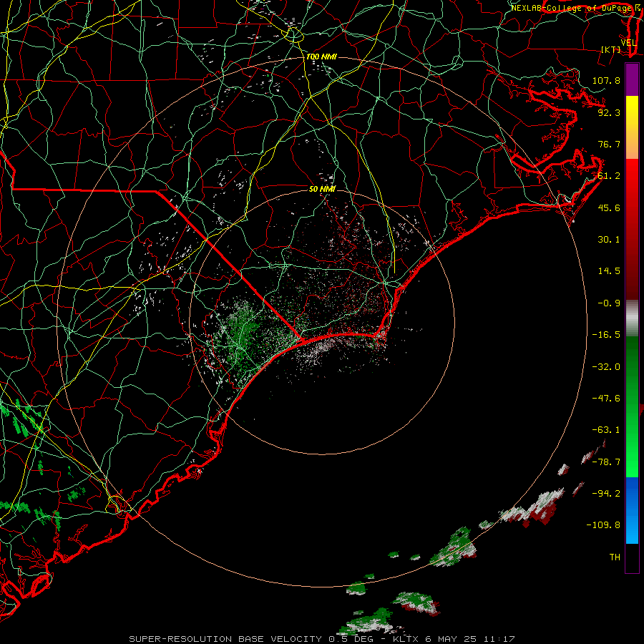
Task: Click the -16.5 velocity scale value
Action: 606,335
